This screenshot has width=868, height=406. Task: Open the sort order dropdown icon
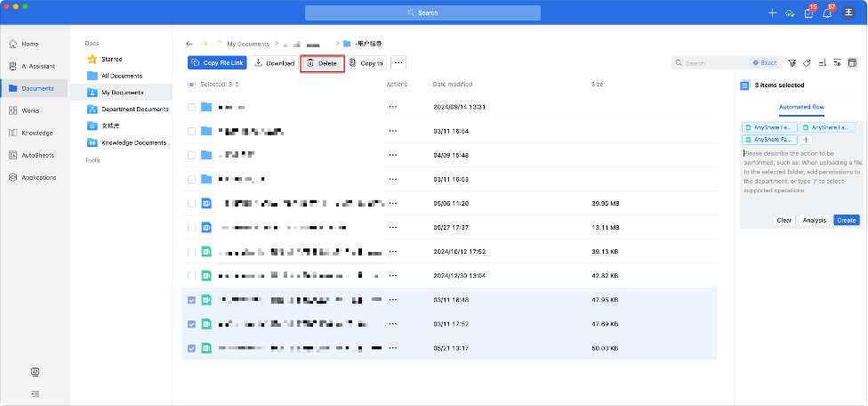tap(822, 63)
